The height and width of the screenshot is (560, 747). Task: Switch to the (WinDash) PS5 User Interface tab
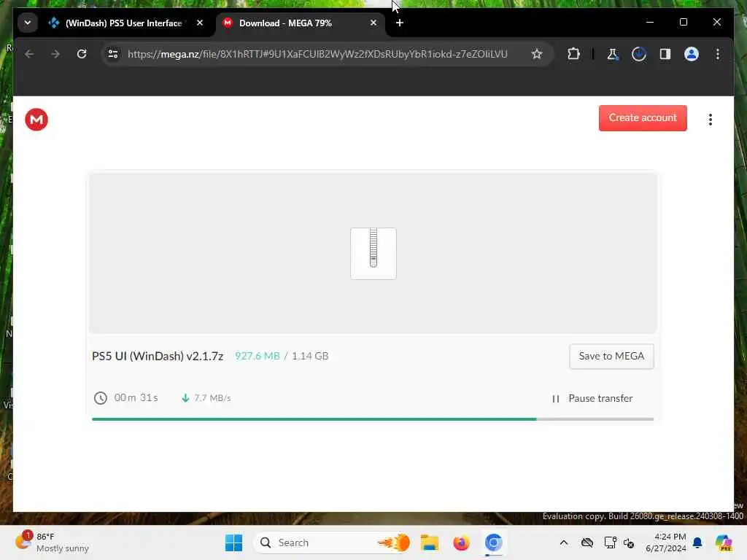pyautogui.click(x=123, y=23)
